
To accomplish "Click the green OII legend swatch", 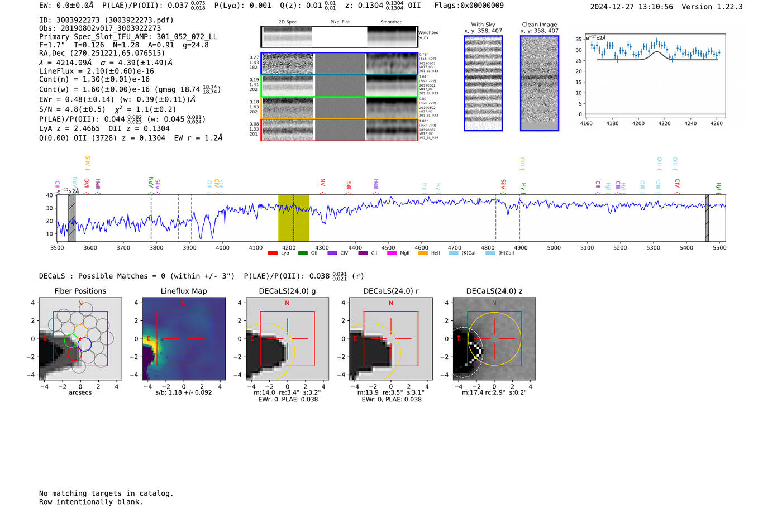I will pyautogui.click(x=302, y=253).
